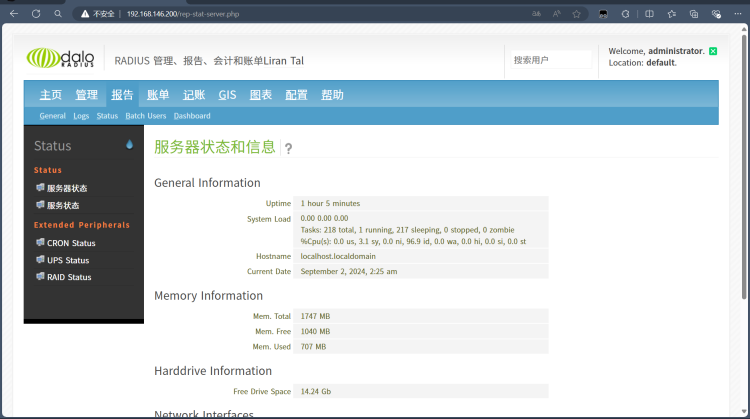Go to the Logs submenu tab
The image size is (750, 419).
81,116
